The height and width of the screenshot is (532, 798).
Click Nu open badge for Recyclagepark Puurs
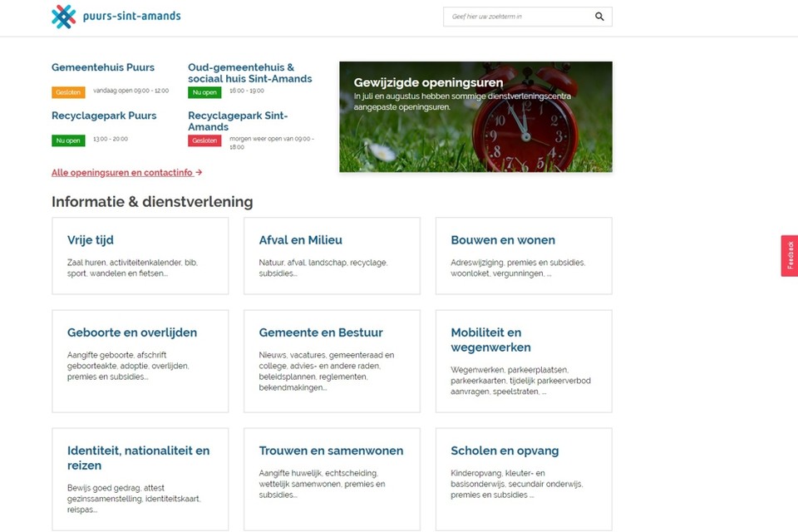[68, 140]
